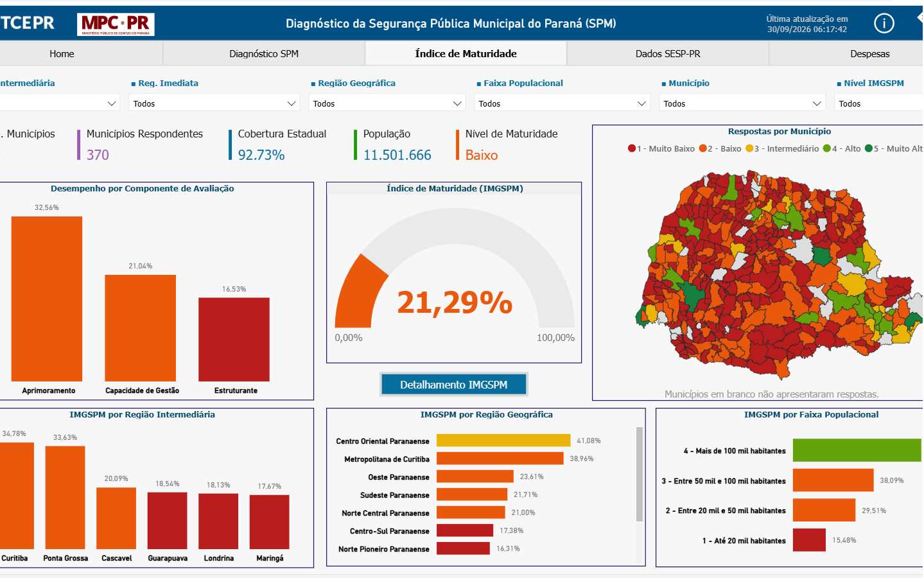Select the Aprimoramento bar in the component chart
The width and height of the screenshot is (924, 578).
(47, 299)
